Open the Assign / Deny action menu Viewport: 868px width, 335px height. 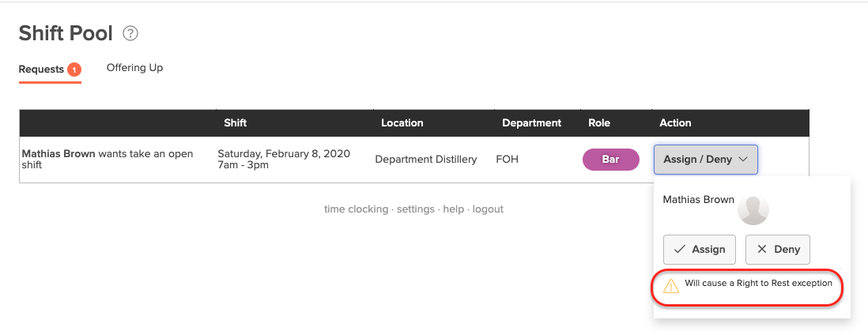point(706,160)
